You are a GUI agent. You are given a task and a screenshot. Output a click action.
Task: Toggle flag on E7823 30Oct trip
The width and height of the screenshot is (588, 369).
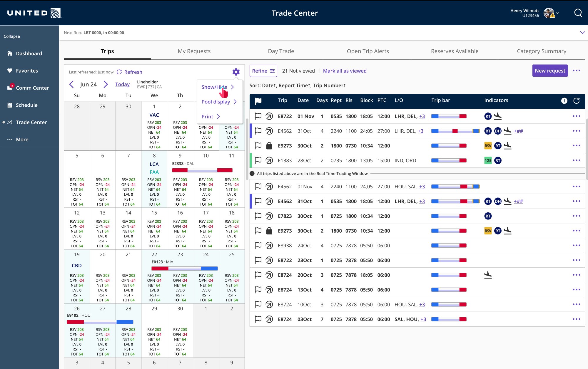coord(258,216)
